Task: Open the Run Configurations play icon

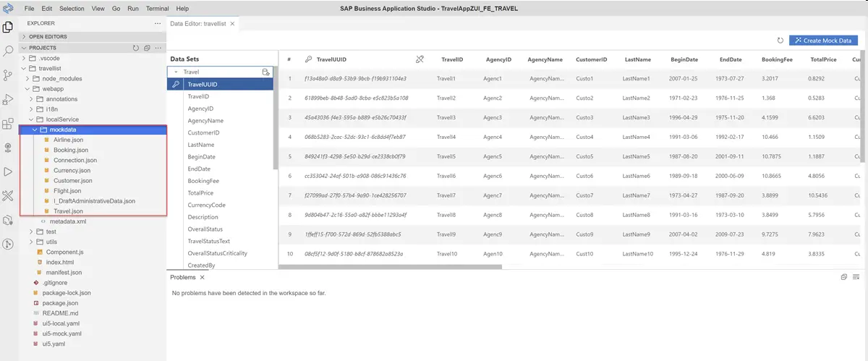Action: pyautogui.click(x=9, y=171)
